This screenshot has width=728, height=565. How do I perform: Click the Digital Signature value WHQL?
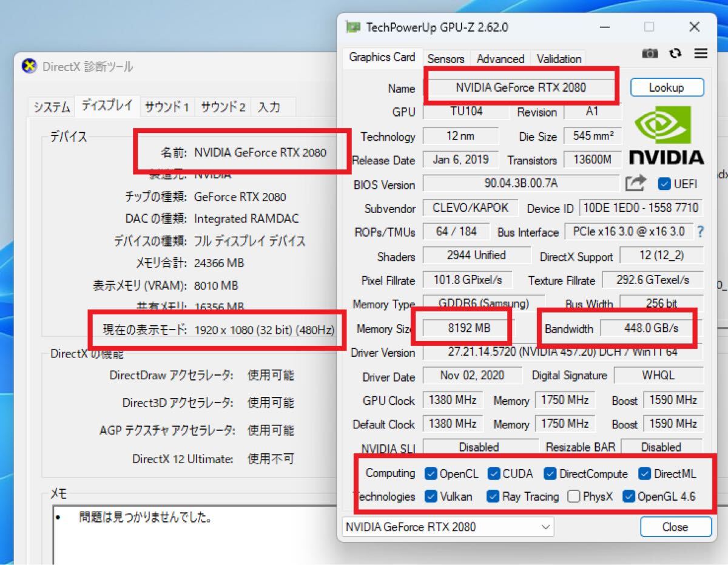pyautogui.click(x=658, y=376)
